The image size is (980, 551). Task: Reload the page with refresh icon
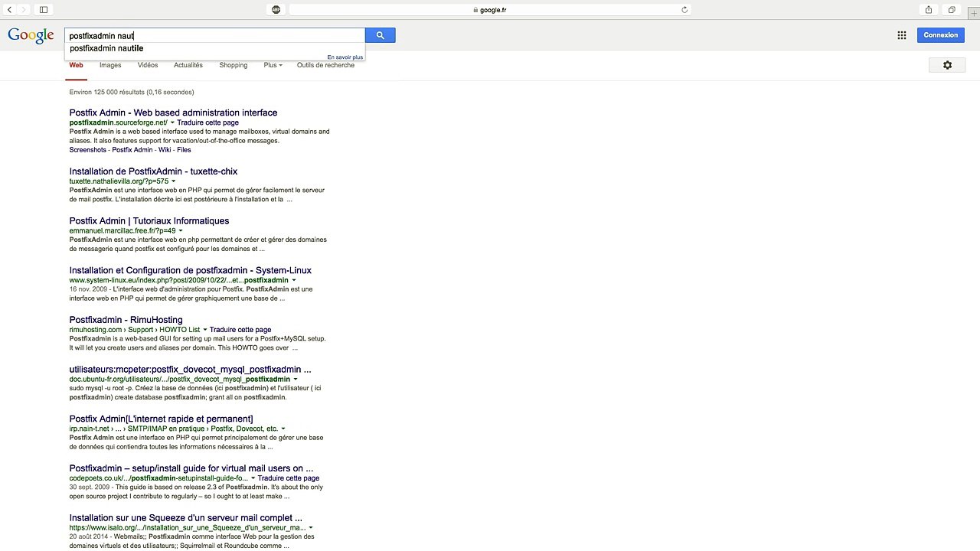(684, 10)
